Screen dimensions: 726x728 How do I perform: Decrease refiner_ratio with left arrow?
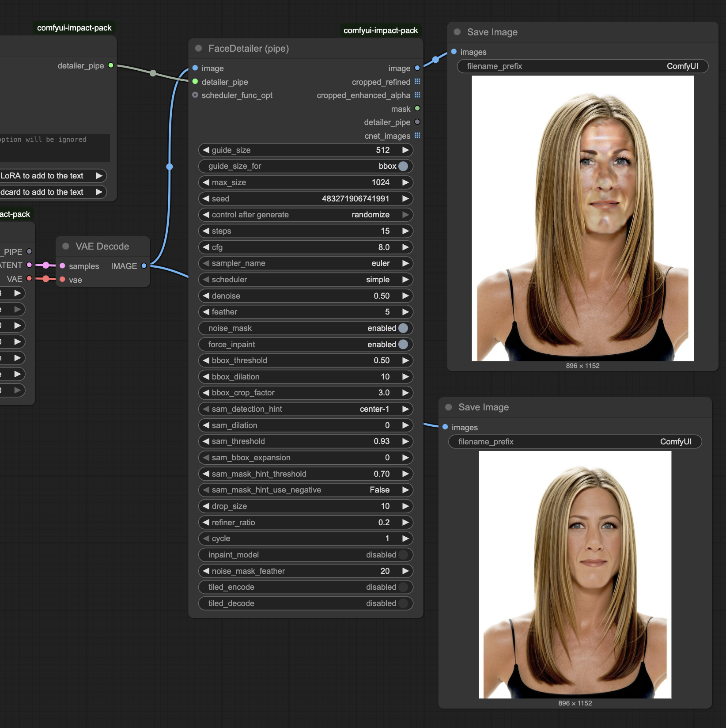point(206,523)
